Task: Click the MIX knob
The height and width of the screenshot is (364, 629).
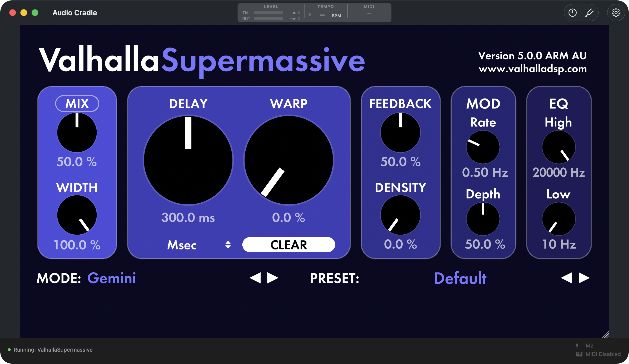Action: [77, 132]
